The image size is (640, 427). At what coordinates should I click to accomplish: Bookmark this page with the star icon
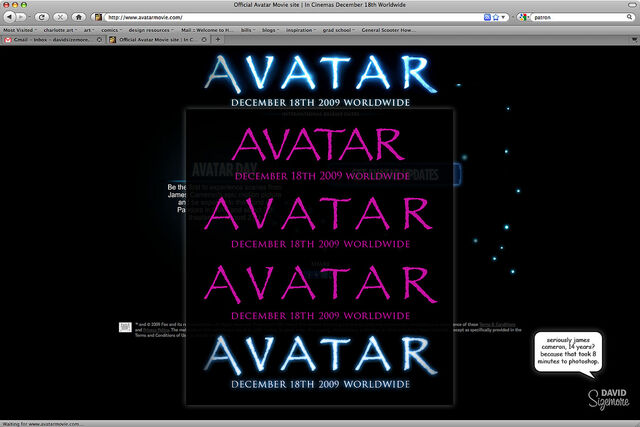(x=496, y=17)
